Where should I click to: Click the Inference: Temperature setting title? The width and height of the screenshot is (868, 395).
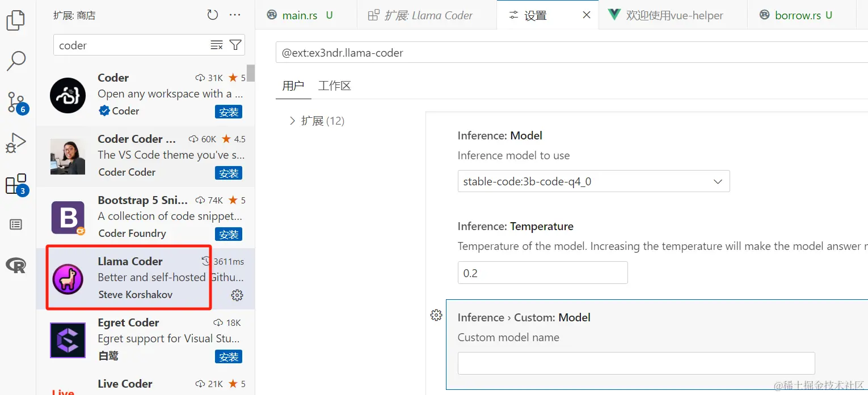(x=516, y=226)
